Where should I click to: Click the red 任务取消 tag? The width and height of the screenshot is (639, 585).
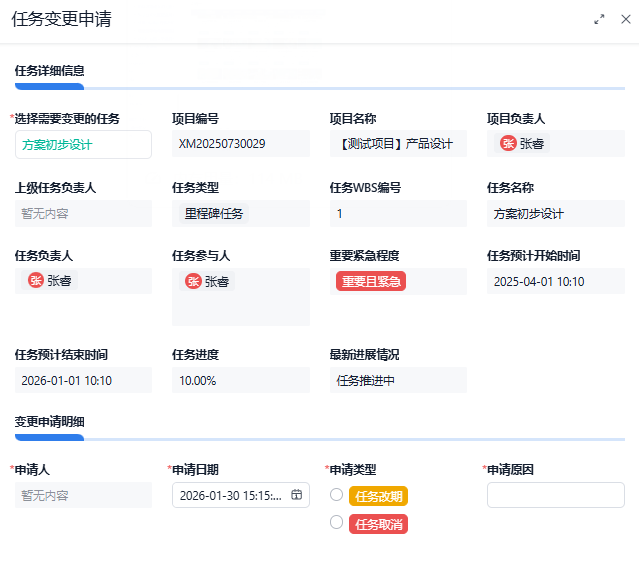pos(379,524)
